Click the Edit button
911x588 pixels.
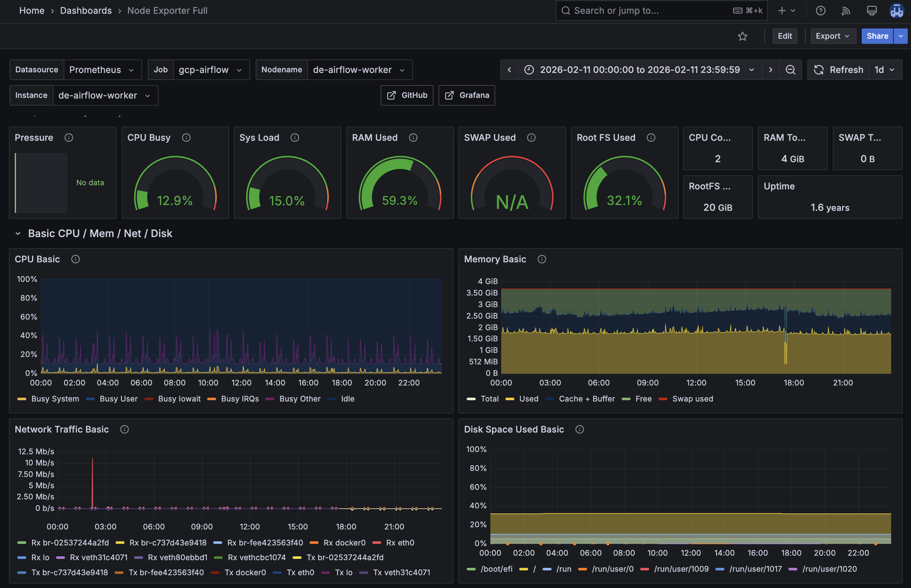point(785,36)
